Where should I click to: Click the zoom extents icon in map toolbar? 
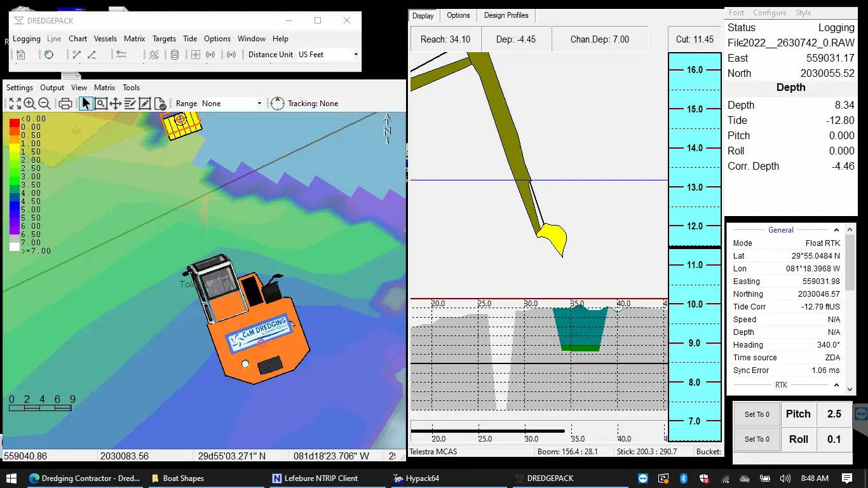[x=15, y=104]
